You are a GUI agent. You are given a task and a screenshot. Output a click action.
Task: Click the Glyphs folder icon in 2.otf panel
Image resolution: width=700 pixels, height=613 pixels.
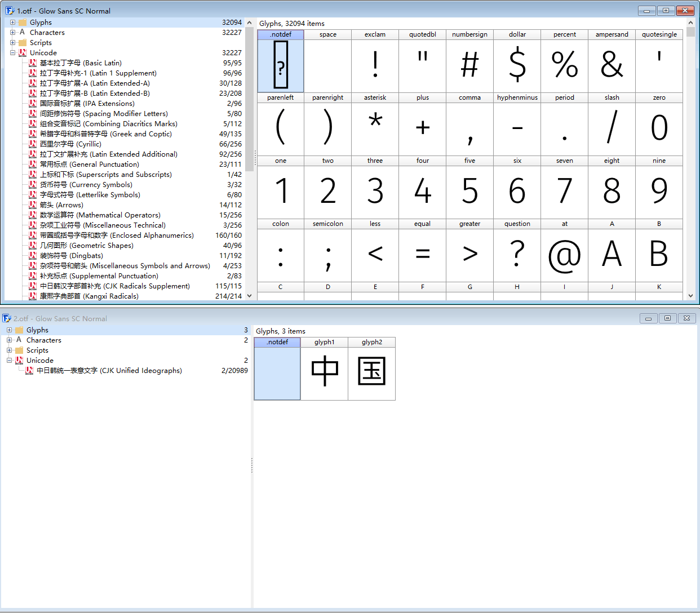pyautogui.click(x=19, y=330)
